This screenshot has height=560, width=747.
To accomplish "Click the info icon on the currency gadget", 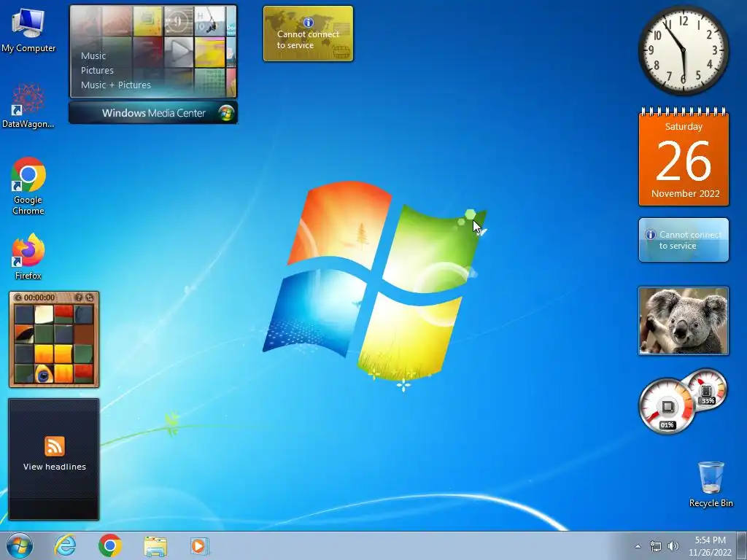I will (x=309, y=23).
